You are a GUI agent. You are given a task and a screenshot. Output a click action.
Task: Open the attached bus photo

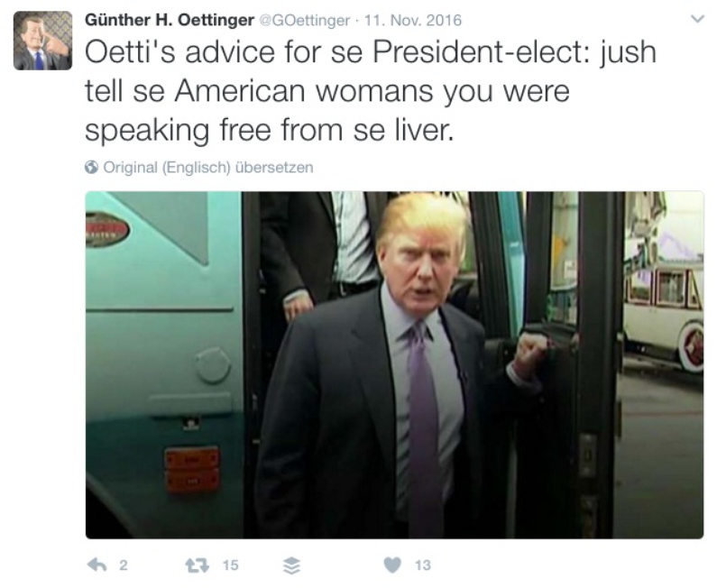click(394, 365)
